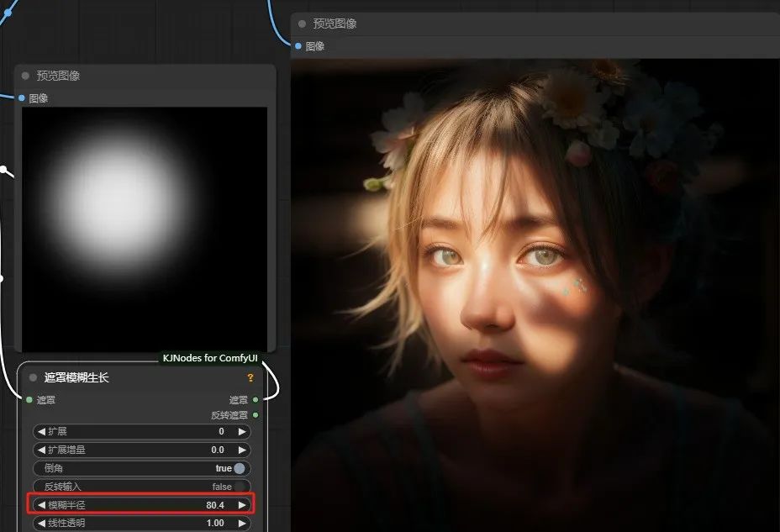The height and width of the screenshot is (532, 780).
Task: Click the blurred mask preview thumbnail
Action: coord(143,227)
